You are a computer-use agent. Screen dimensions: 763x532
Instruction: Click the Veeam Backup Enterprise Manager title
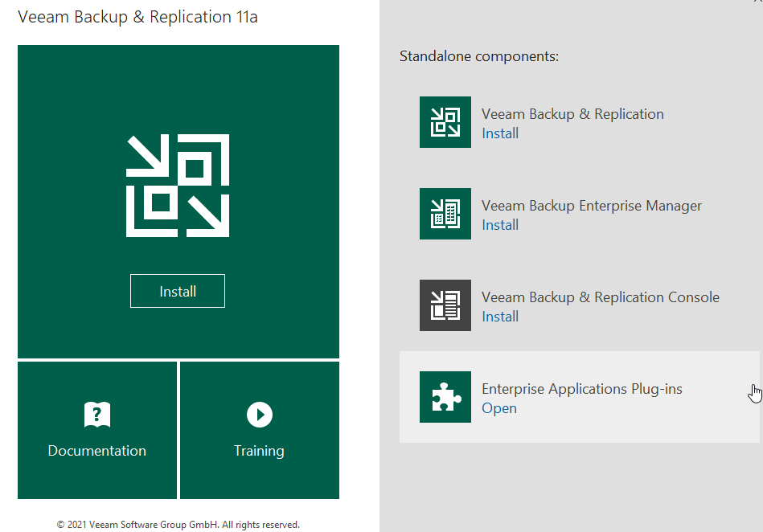click(x=592, y=206)
